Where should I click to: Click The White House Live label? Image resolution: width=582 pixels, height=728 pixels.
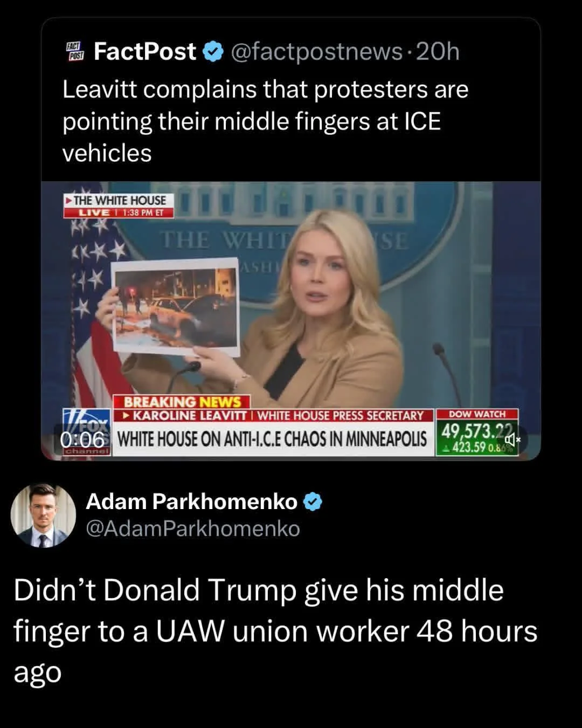point(119,206)
